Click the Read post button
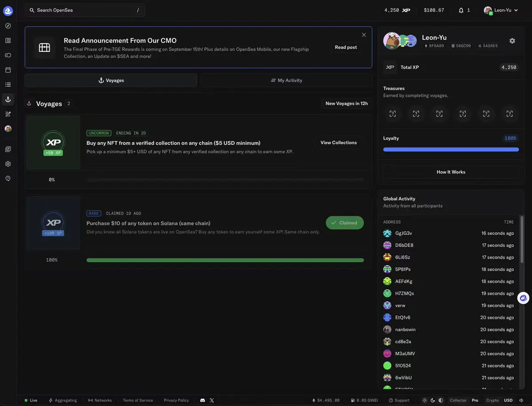532x406 pixels. pos(346,47)
